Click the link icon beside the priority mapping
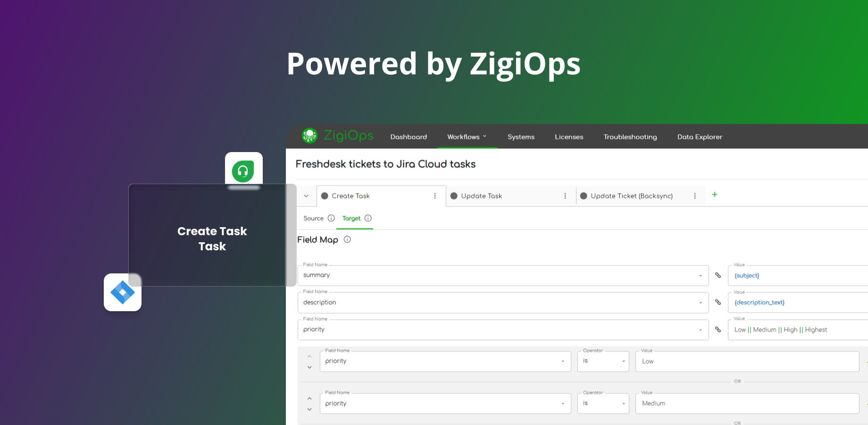 tap(718, 329)
